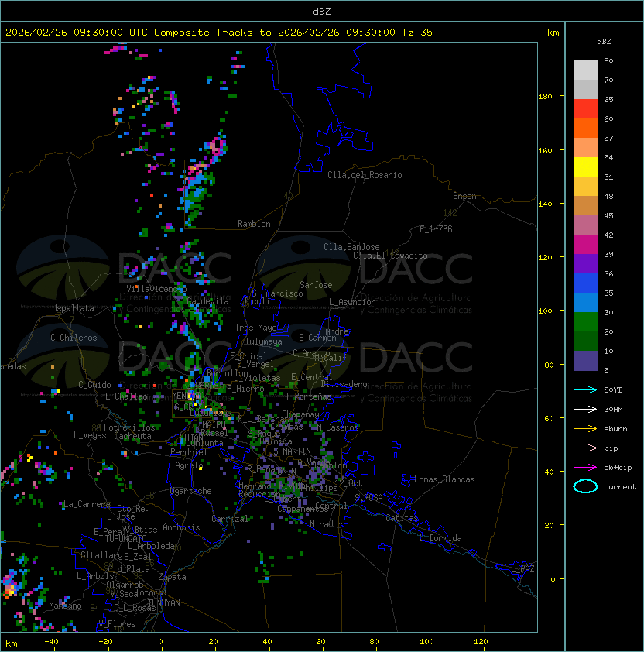
Task: Click the 'Carrizal' map label
Action: 230,519
